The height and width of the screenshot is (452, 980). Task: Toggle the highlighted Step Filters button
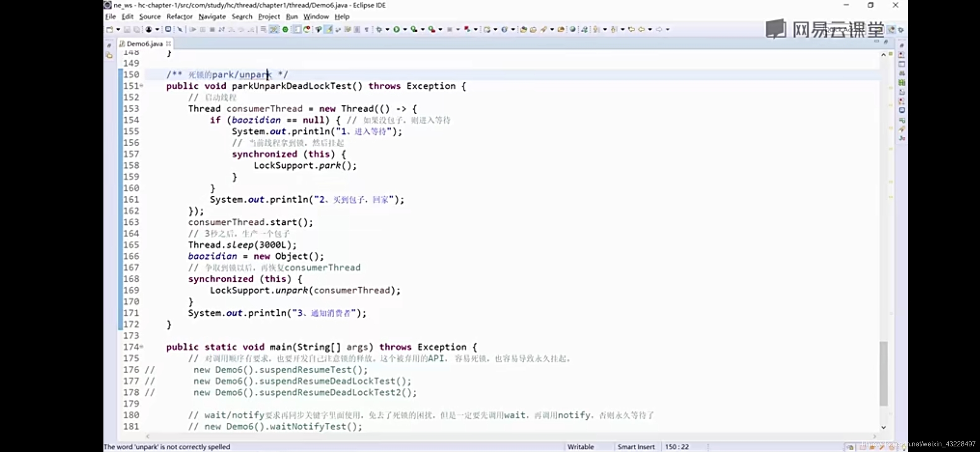(273, 29)
